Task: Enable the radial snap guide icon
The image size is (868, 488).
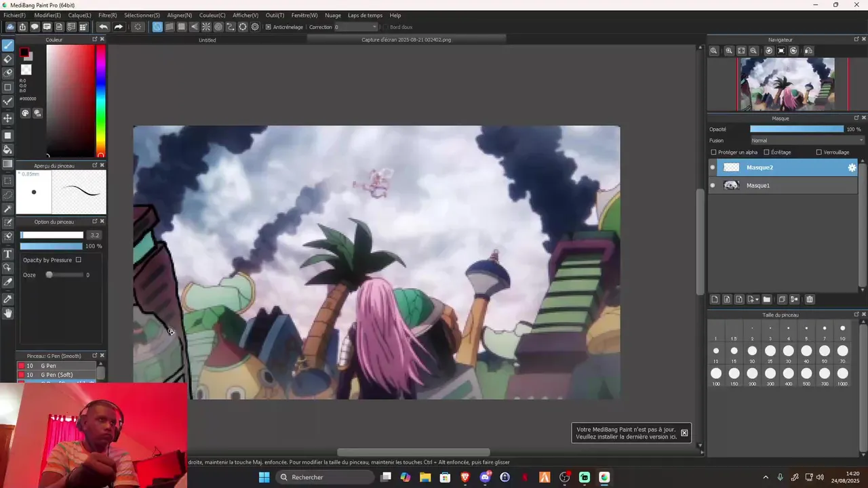Action: [206, 27]
